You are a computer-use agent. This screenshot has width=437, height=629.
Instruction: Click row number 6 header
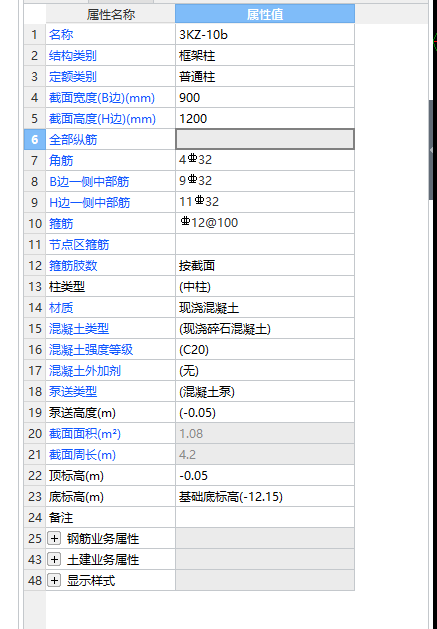[35, 139]
